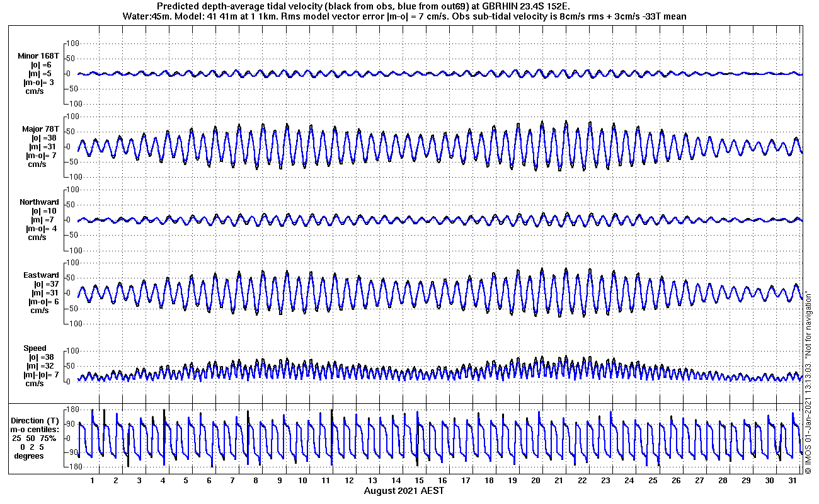Click day '15' on the date axis

point(419,481)
